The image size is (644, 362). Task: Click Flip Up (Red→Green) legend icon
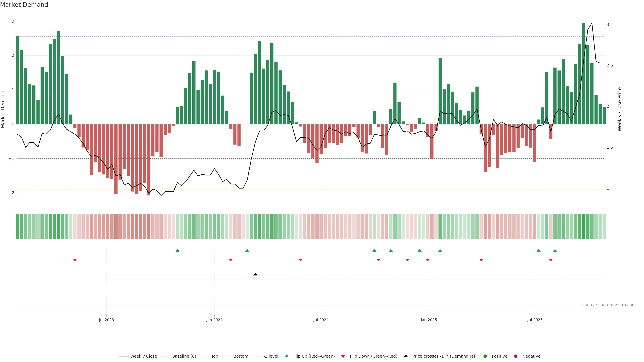tap(287, 356)
